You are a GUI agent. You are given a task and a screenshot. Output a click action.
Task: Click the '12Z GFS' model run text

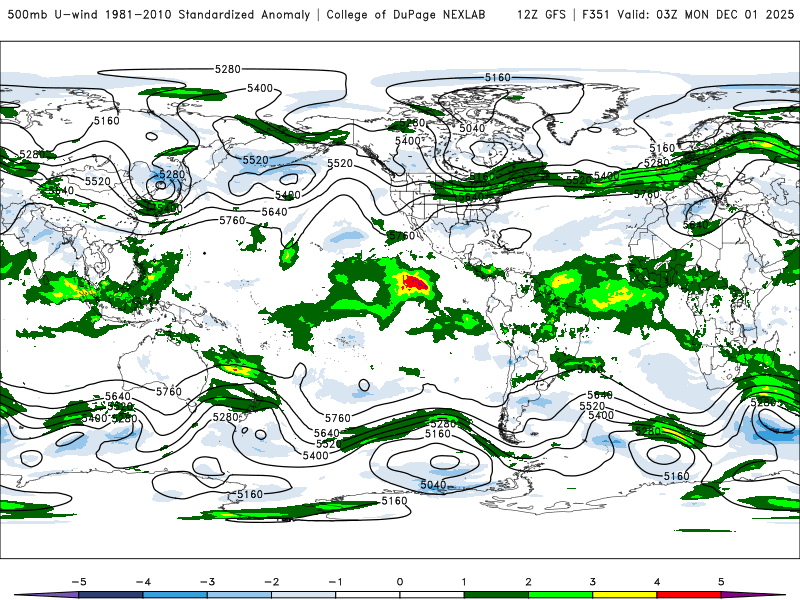(541, 14)
